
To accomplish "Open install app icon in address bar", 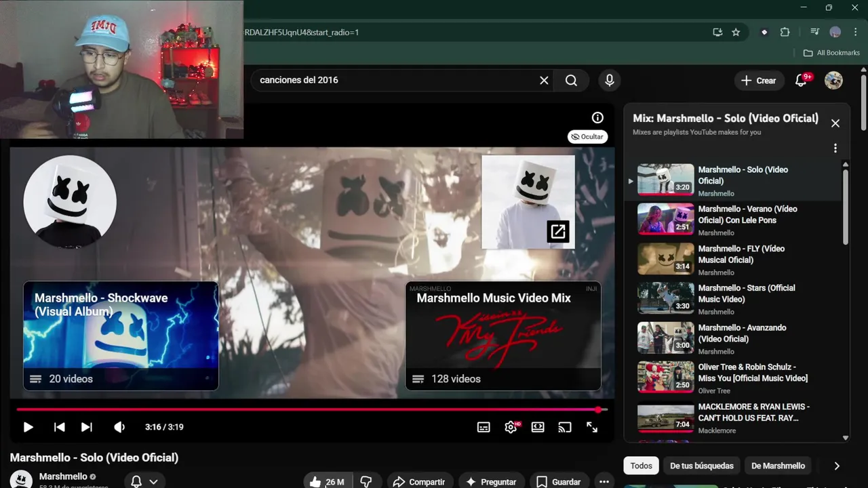I will (717, 32).
